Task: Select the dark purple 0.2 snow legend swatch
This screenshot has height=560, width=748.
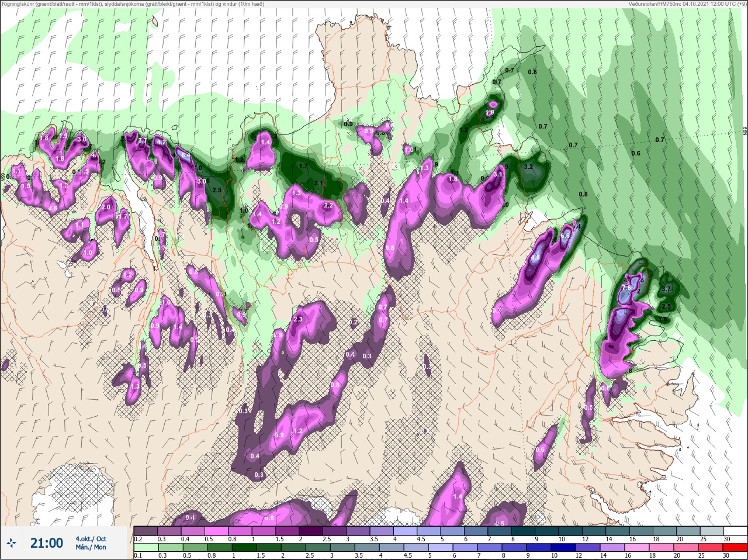Action: (146, 531)
